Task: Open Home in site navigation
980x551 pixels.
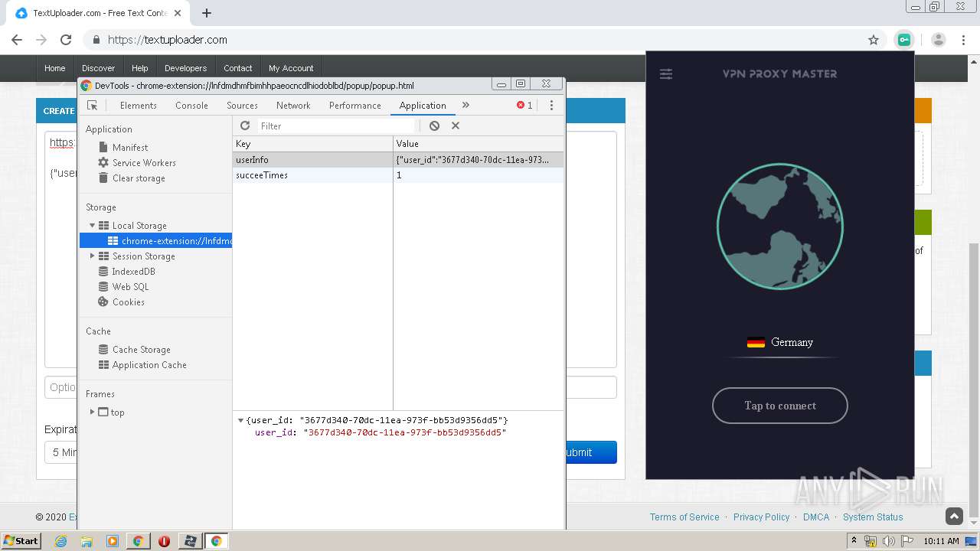Action: point(54,68)
